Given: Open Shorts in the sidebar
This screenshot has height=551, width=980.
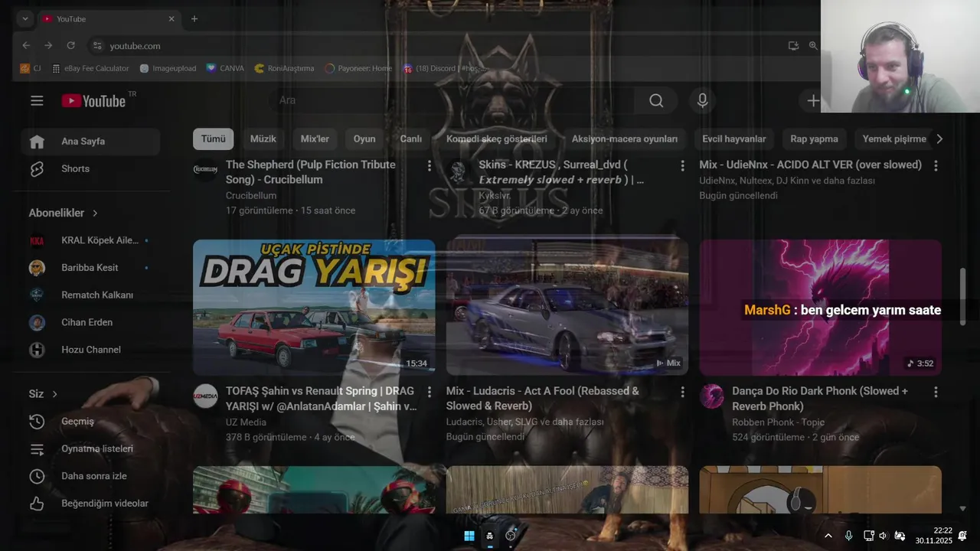Looking at the screenshot, I should pyautogui.click(x=91, y=168).
